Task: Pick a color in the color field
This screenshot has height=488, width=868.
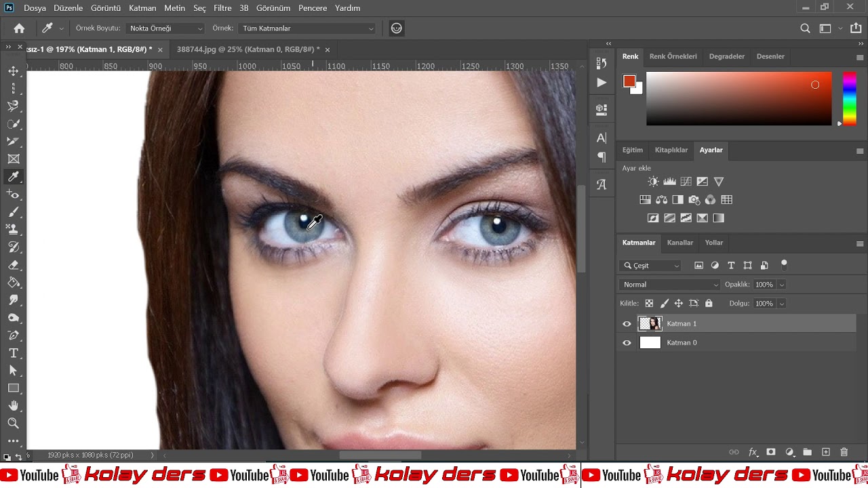Action: [x=738, y=98]
